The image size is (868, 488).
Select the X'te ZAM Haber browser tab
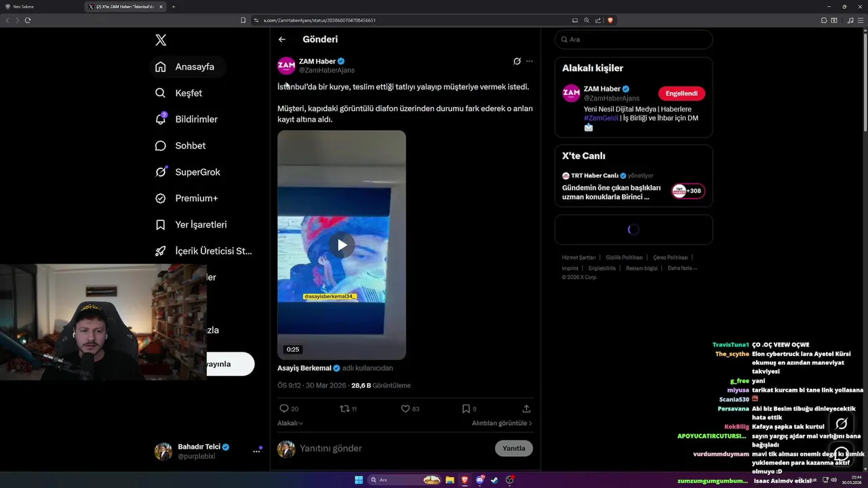125,7
